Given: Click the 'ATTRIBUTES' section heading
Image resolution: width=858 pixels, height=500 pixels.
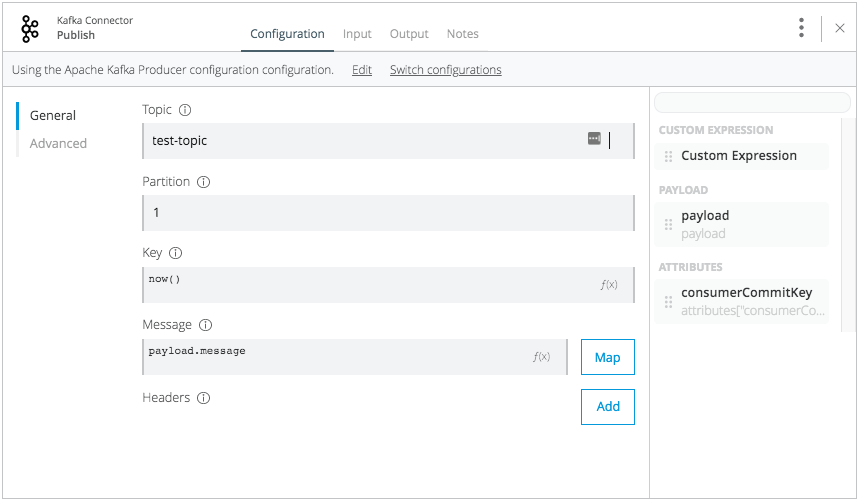Looking at the screenshot, I should [690, 268].
